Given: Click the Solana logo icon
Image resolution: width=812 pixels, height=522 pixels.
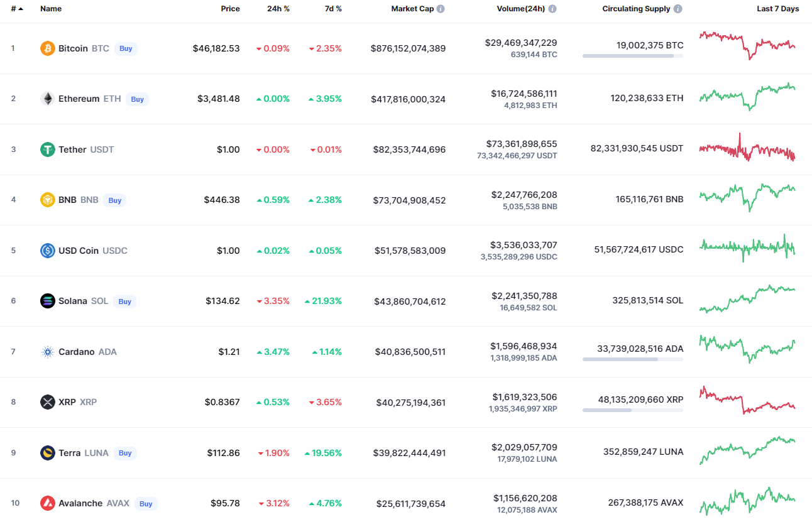Looking at the screenshot, I should (x=48, y=301).
